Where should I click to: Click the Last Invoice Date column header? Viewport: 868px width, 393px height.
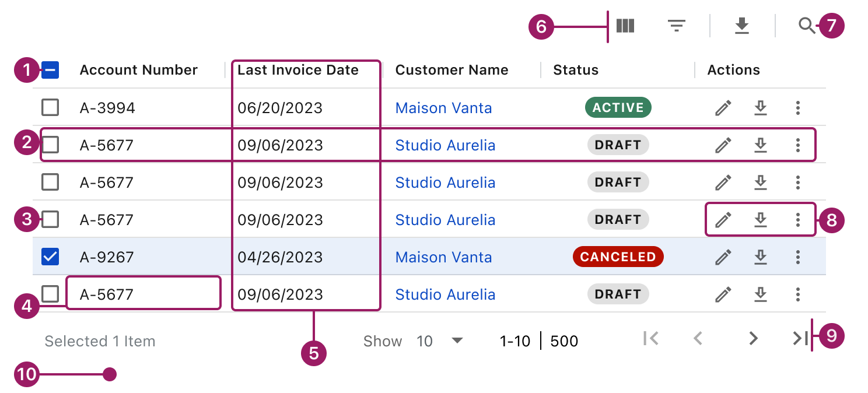pos(297,71)
